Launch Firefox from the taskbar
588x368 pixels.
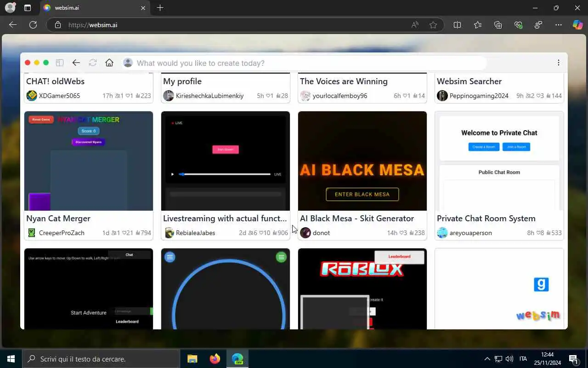(x=215, y=359)
